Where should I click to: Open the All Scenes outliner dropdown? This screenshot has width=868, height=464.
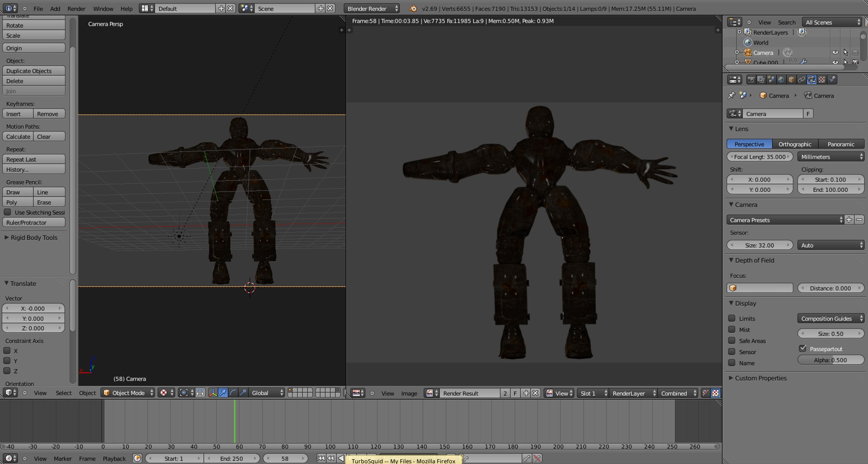tap(833, 22)
